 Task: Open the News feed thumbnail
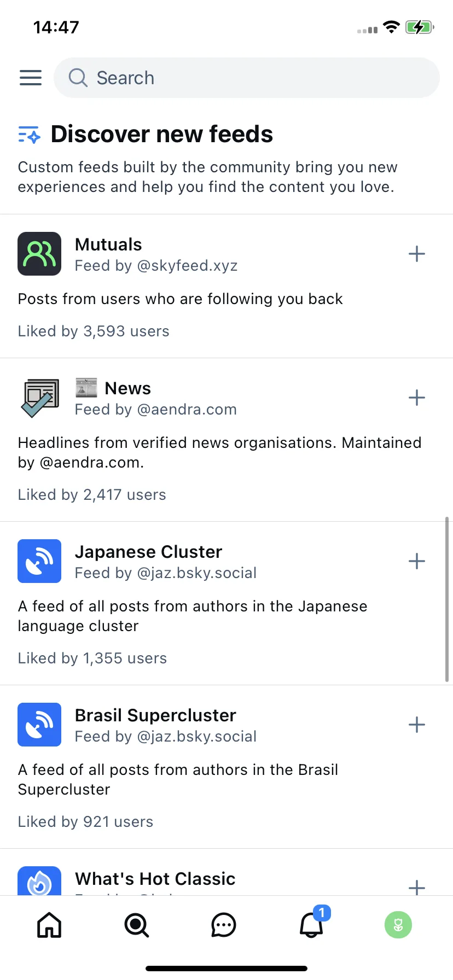(x=39, y=398)
